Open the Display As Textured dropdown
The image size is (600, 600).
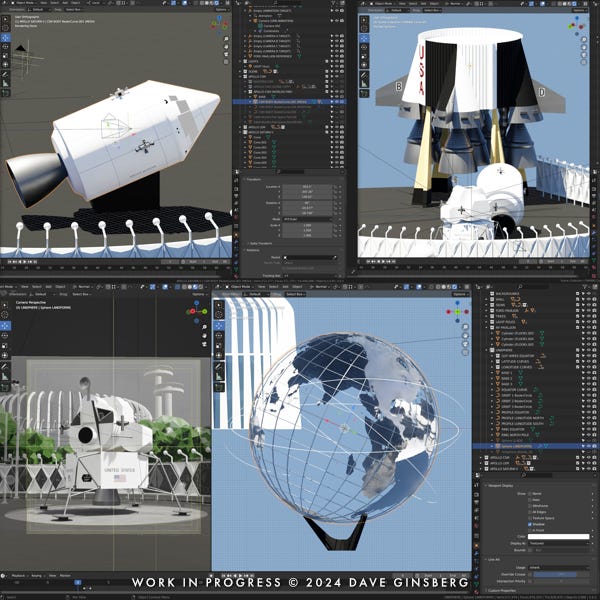559,543
